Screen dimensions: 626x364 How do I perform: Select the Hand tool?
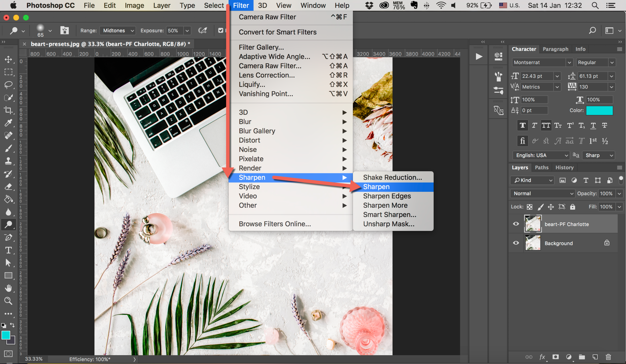click(x=8, y=288)
